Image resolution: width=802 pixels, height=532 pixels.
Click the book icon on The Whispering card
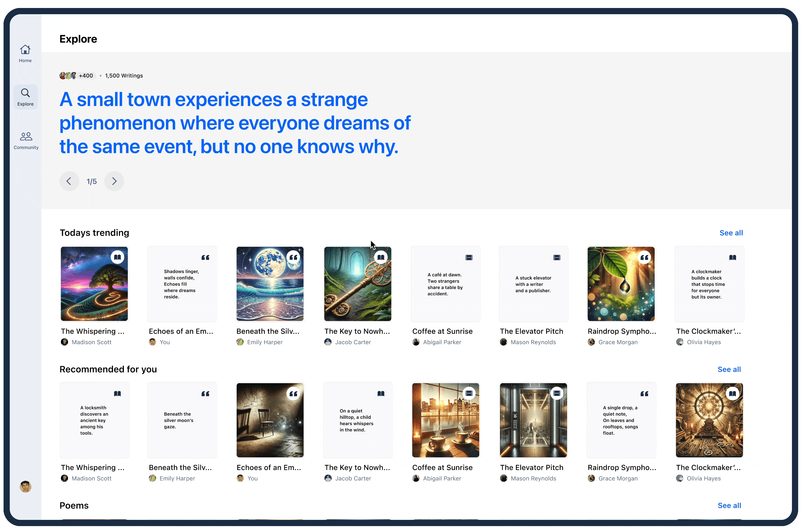118,257
